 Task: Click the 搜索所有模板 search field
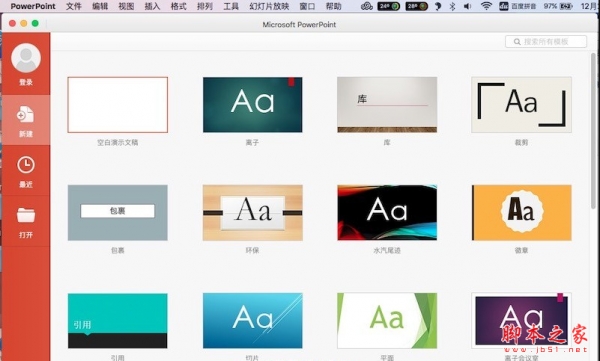(546, 42)
